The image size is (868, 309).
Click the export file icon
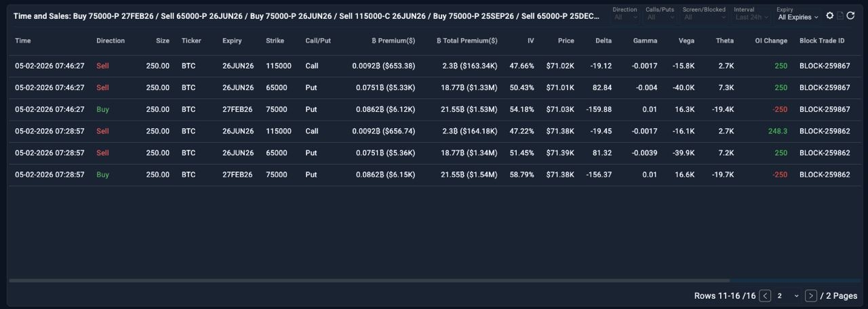tap(840, 16)
